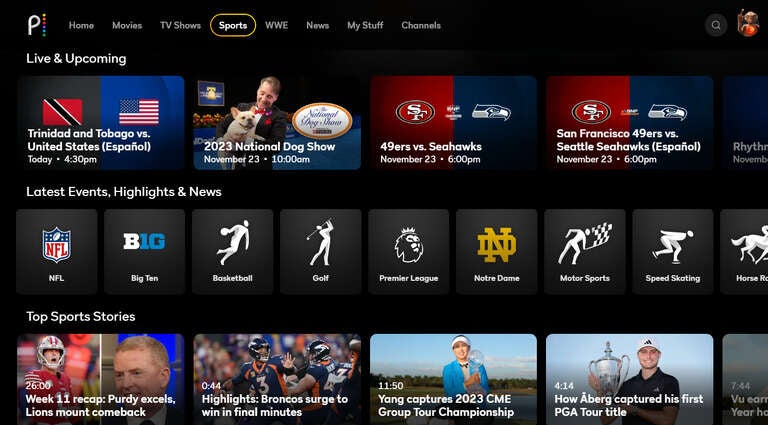
Task: Open the Golf swing icon tile
Action: point(320,252)
